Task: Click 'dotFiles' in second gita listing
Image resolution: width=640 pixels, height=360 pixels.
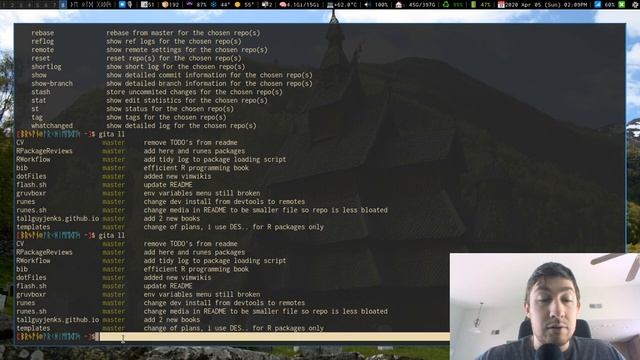Action: (31, 278)
